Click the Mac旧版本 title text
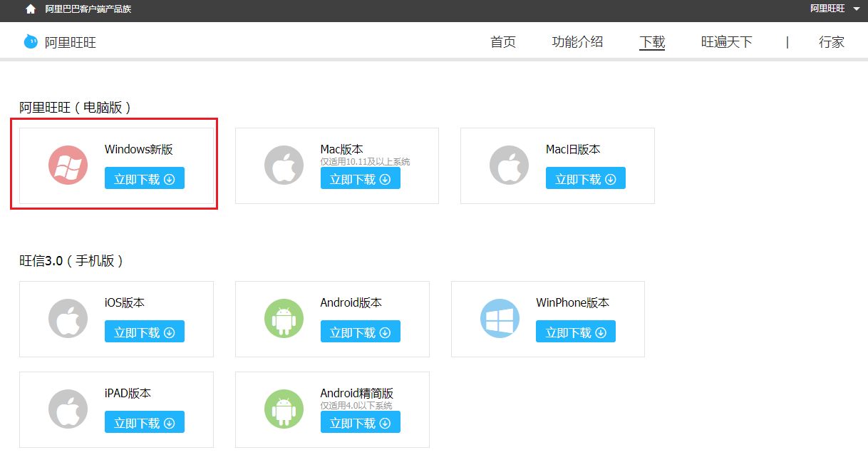The height and width of the screenshot is (460, 868). 573,149
